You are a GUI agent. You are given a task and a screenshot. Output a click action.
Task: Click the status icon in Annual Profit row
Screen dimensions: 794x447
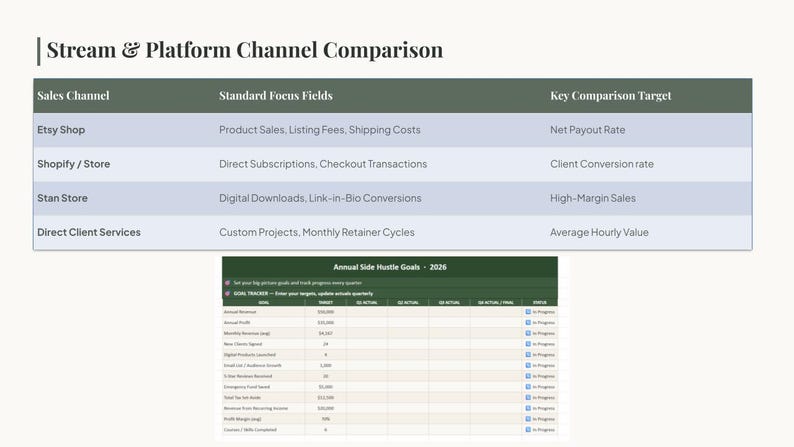click(x=528, y=322)
